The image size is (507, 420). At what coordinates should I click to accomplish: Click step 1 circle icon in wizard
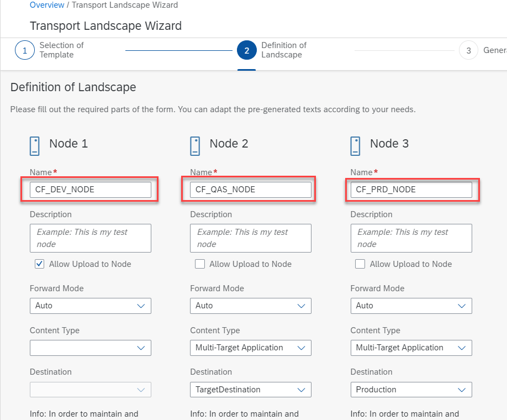point(24,50)
